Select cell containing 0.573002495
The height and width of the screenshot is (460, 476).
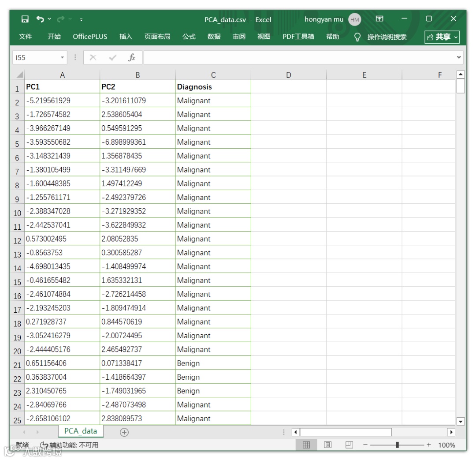(x=62, y=239)
